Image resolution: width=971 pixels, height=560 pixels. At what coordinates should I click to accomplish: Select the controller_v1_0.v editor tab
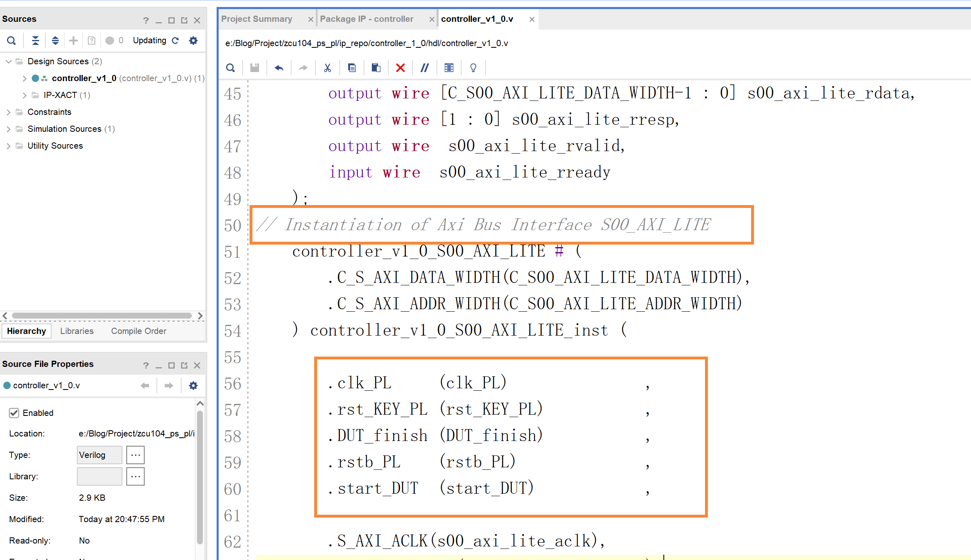click(x=477, y=19)
